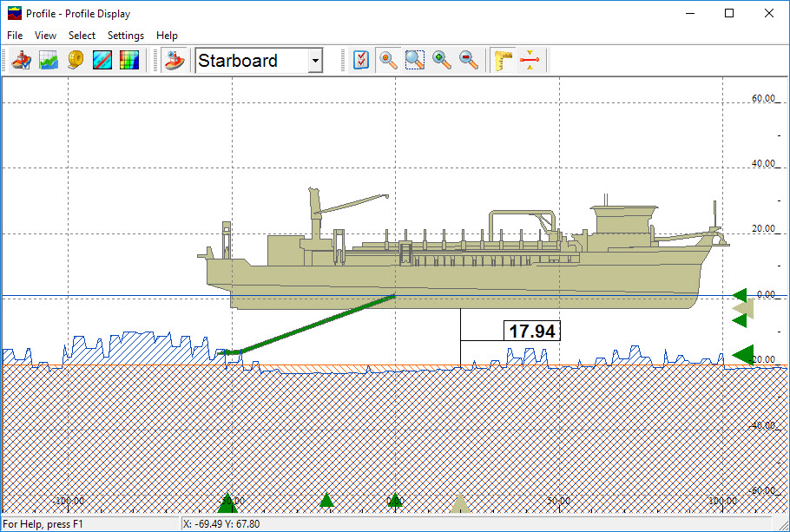Open the View menu
The height and width of the screenshot is (532, 790).
(45, 36)
